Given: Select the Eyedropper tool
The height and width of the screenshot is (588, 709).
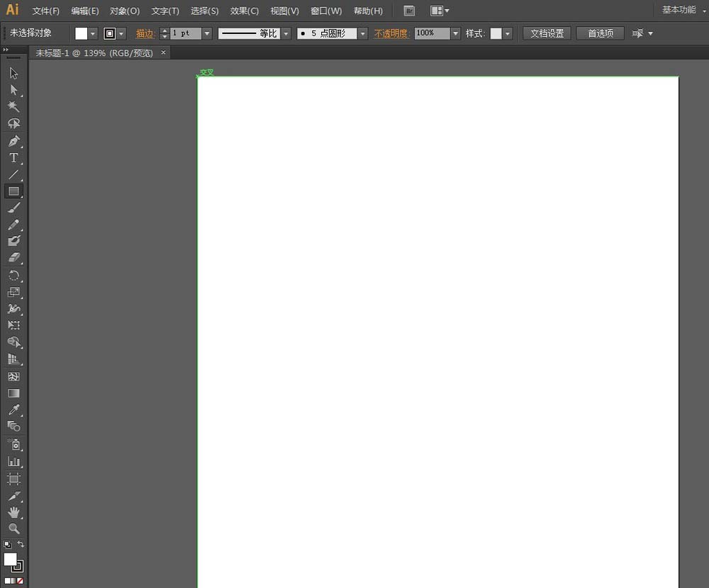Looking at the screenshot, I should pyautogui.click(x=13, y=409).
